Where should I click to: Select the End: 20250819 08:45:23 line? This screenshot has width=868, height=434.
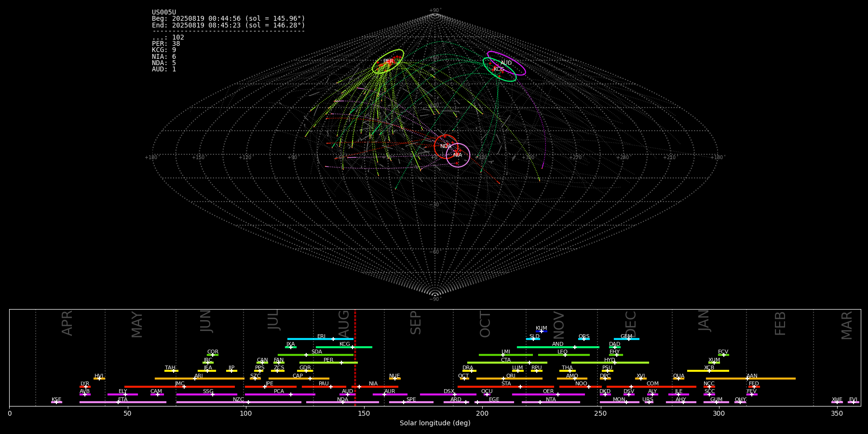229,25
